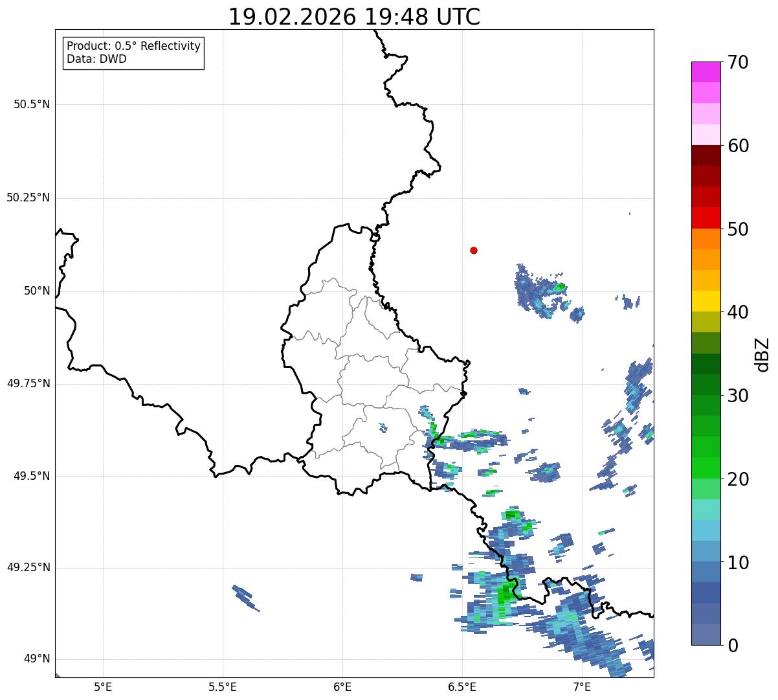Click the yellow swatch just above 40 dBZ
Image resolution: width=778 pixels, height=700 pixels.
(706, 301)
